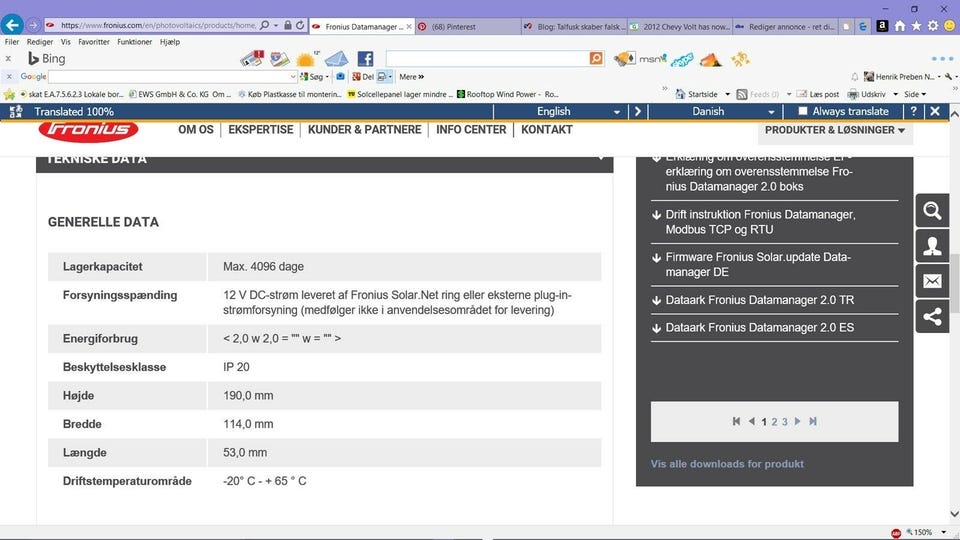This screenshot has height=540, width=960.
Task: Go to previous downloads page arrow
Action: coord(751,421)
